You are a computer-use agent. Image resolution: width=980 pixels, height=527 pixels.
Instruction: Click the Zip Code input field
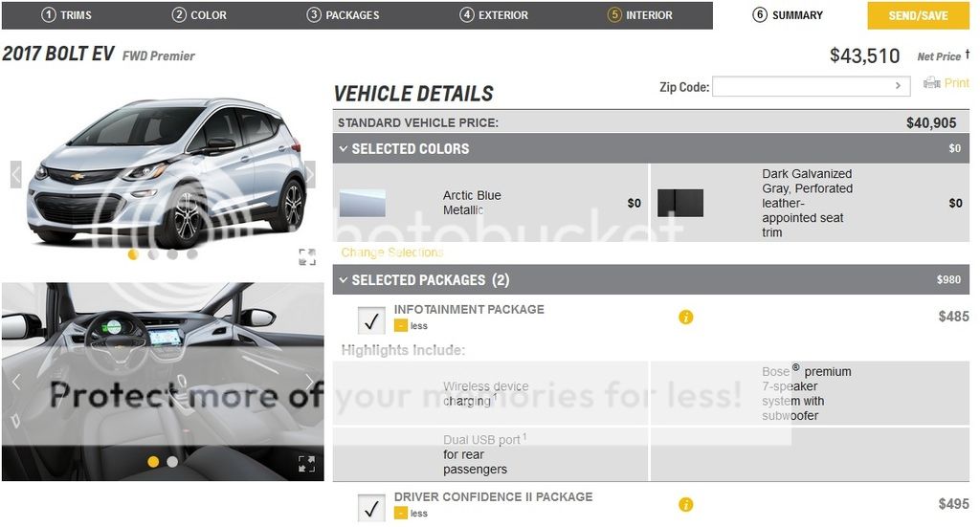tap(802, 86)
